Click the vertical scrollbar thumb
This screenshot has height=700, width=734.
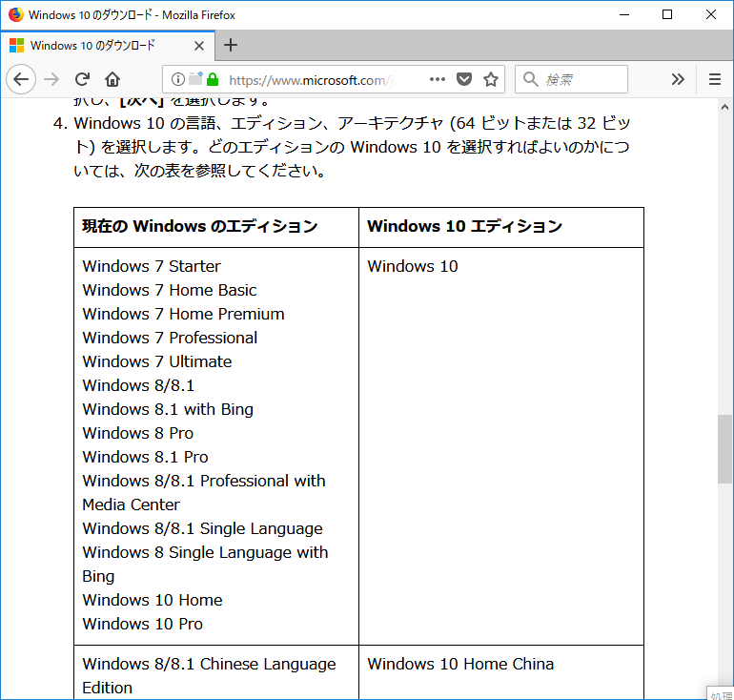[x=724, y=448]
